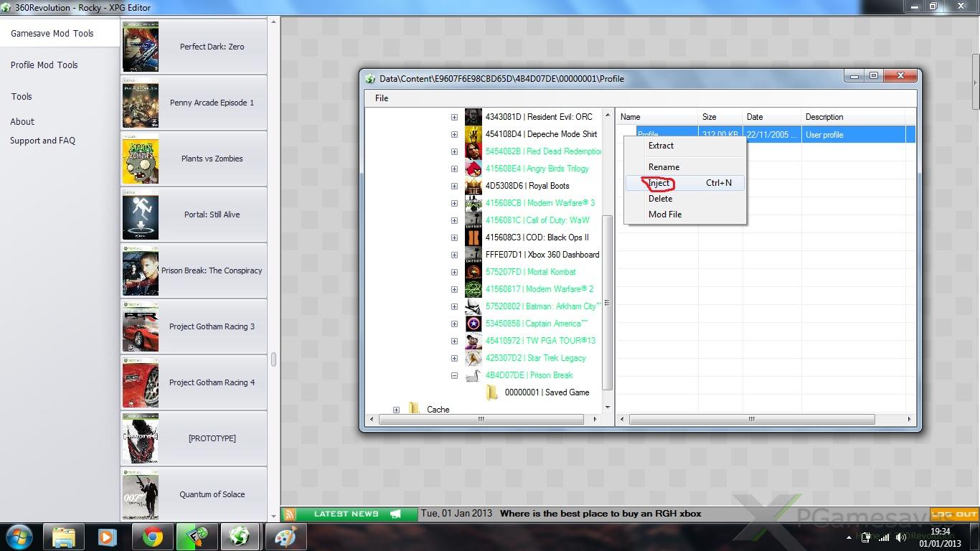This screenshot has width=980, height=551.
Task: Click the Angry Birds Trilogy game icon
Action: point(473,169)
